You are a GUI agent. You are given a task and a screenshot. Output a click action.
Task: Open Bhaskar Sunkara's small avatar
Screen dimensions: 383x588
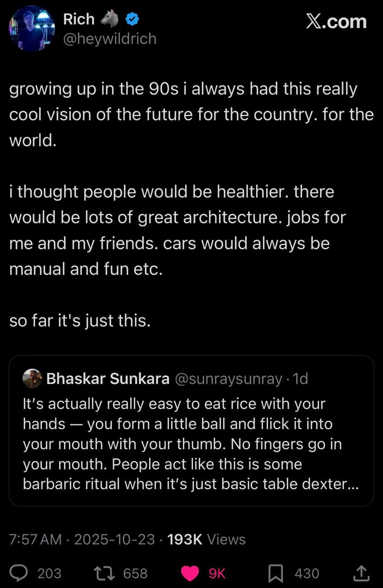point(32,379)
